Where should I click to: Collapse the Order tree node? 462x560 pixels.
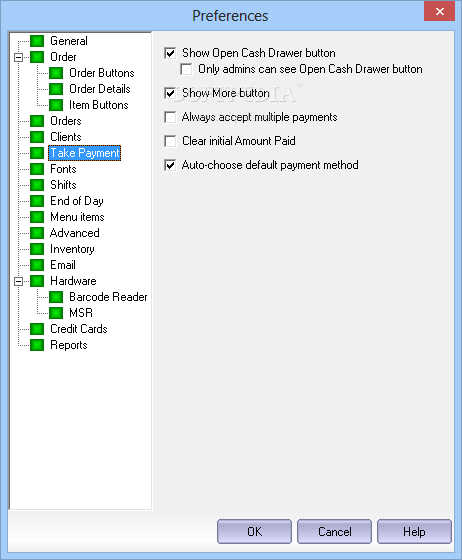pyautogui.click(x=18, y=57)
